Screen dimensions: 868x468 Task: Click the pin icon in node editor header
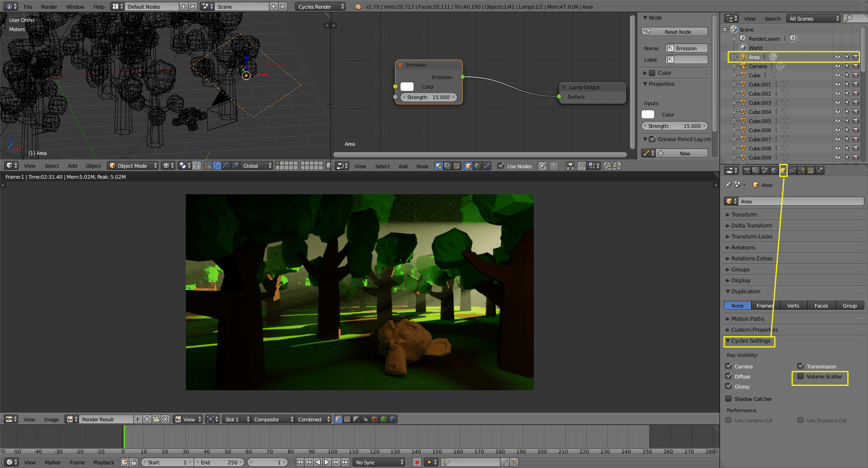tap(542, 166)
